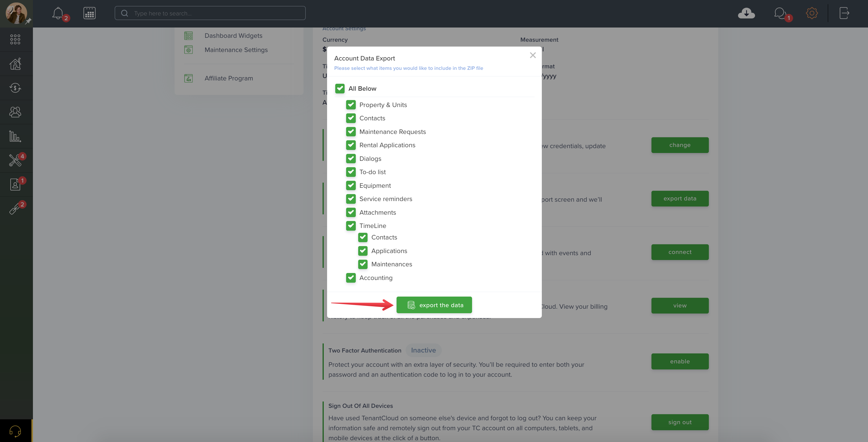Click the search magnifier icon
This screenshot has width=868, height=442.
pos(124,13)
